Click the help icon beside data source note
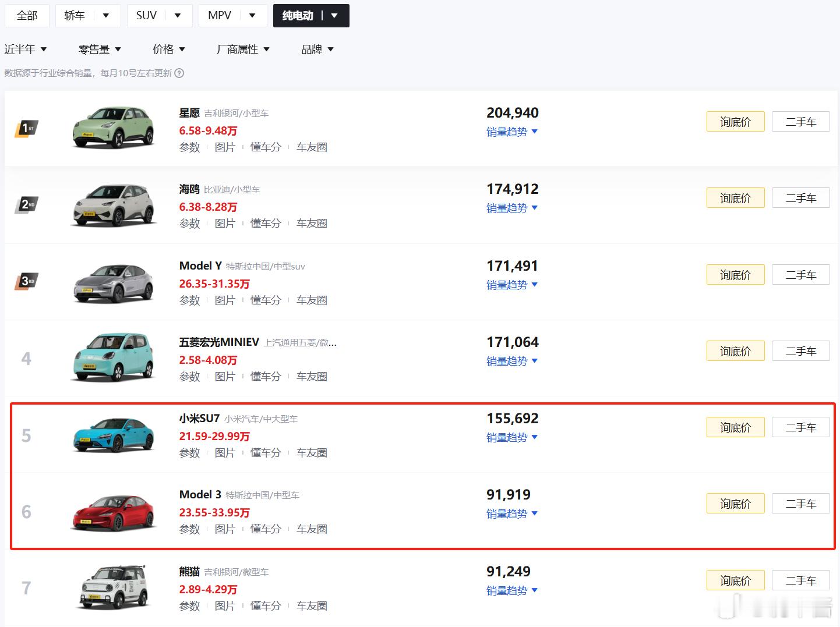The height and width of the screenshot is (627, 840). click(179, 73)
